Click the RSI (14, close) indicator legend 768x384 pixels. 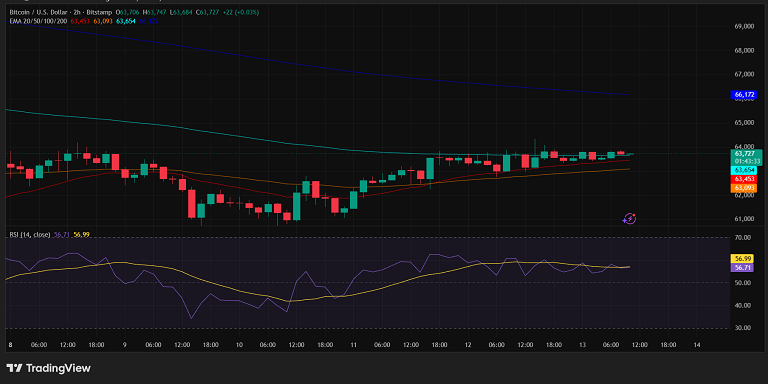coord(30,235)
